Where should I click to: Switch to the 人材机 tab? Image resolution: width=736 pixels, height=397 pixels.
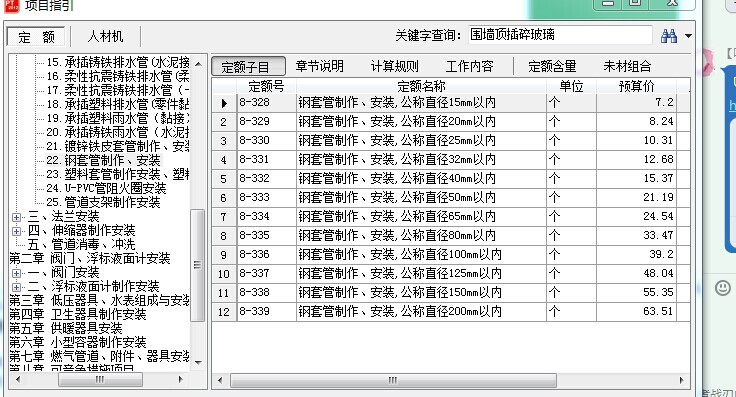[105, 37]
